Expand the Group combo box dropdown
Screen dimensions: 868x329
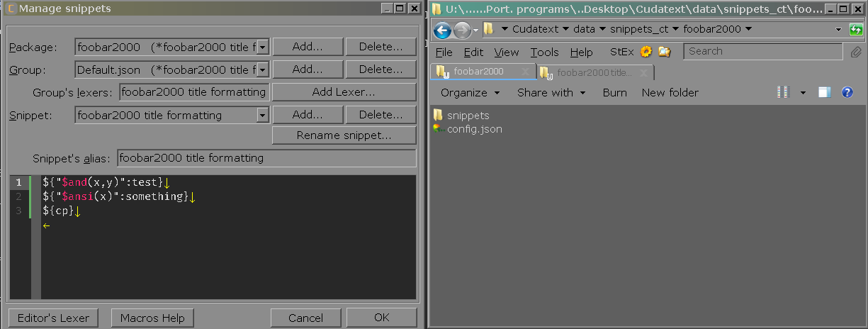(x=263, y=69)
